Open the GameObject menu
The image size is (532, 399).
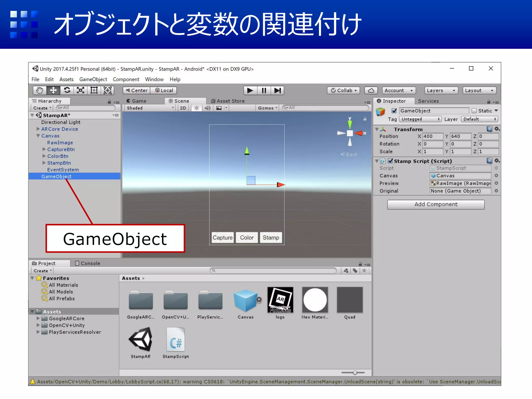[x=93, y=79]
